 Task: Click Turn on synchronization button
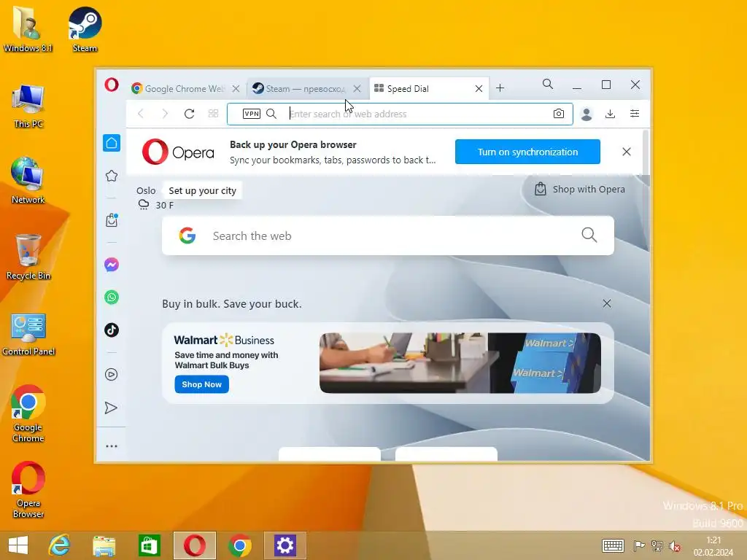click(527, 152)
